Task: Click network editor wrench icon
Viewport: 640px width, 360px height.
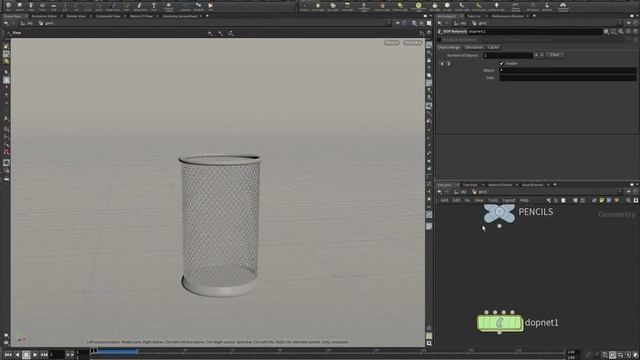Action: click(x=549, y=200)
